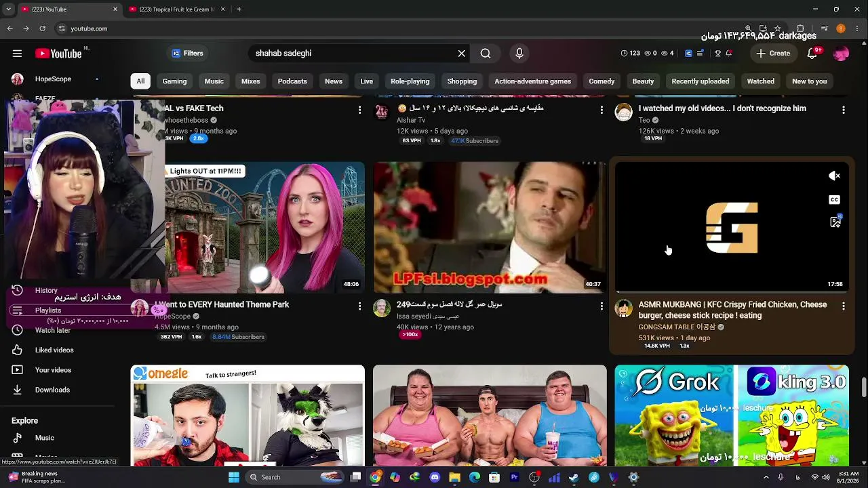This screenshot has height=488, width=868.
Task: Open Music under Explore
Action: [x=45, y=438]
